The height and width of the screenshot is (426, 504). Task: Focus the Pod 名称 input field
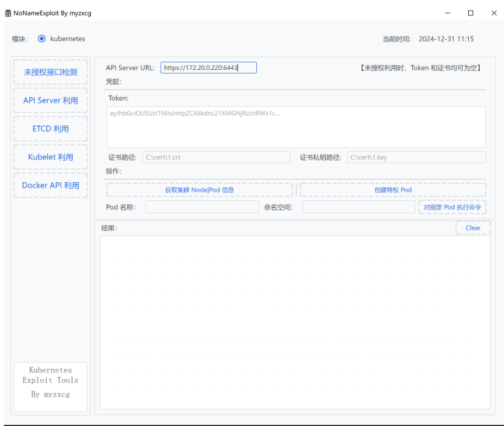202,207
